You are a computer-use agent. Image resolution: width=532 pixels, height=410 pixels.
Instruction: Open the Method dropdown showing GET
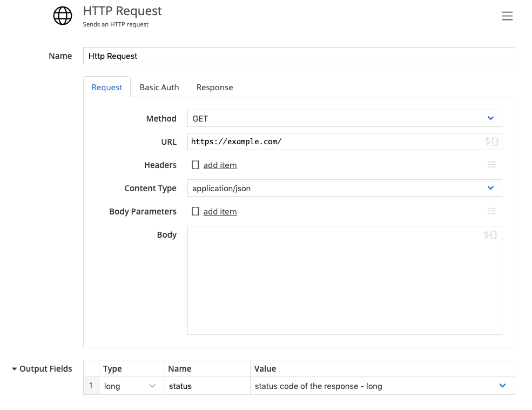tap(345, 118)
